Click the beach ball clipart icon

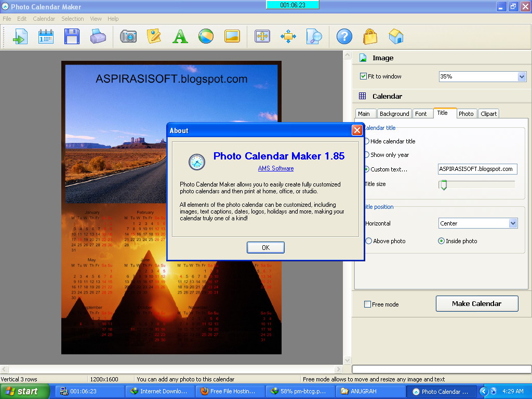click(206, 37)
